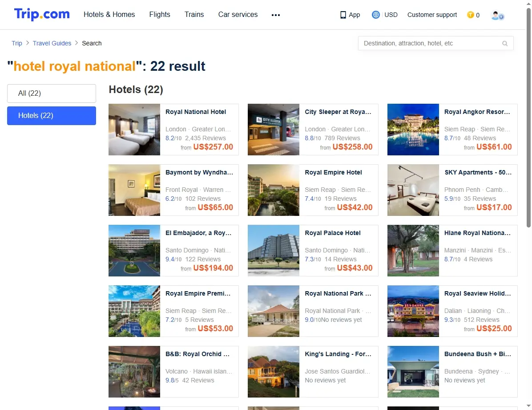Click the US$257.00 price
Image resolution: width=532 pixels, height=410 pixels.
click(213, 147)
